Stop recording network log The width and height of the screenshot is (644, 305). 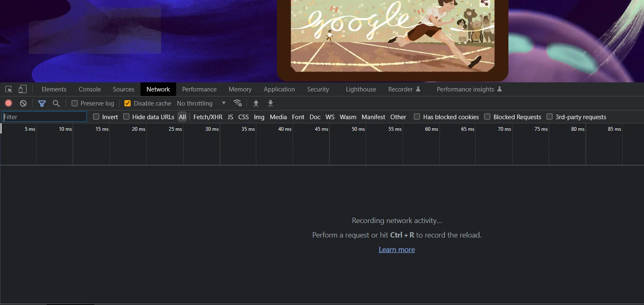pos(9,103)
